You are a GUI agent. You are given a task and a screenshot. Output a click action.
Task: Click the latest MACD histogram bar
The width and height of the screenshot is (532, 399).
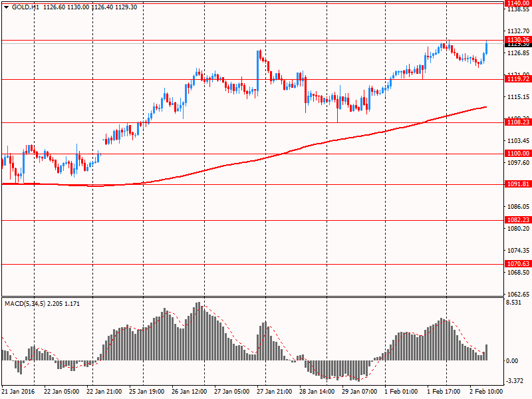[487, 352]
